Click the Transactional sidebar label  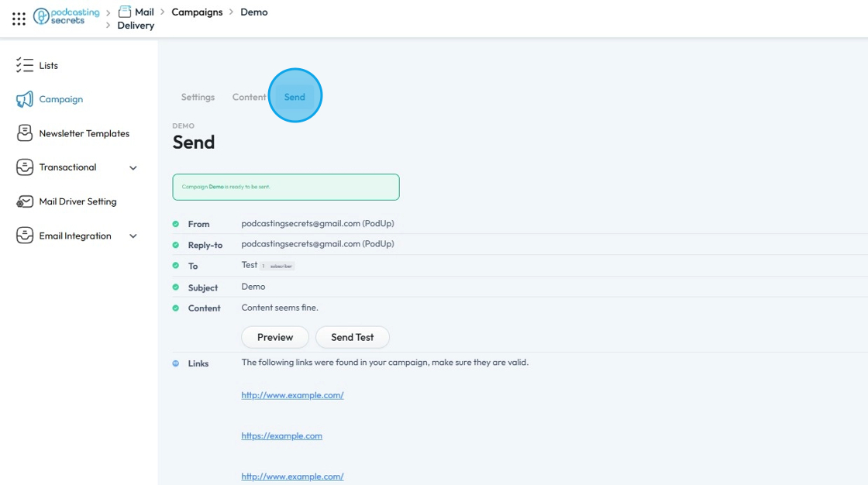[67, 167]
